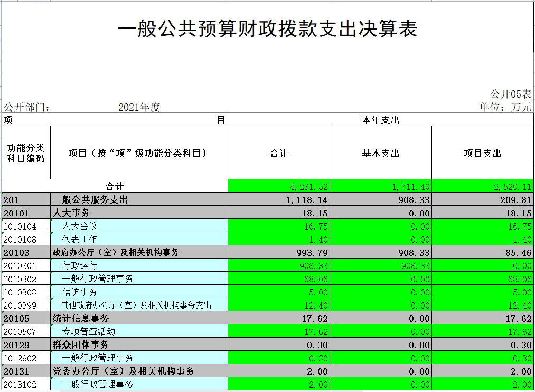Click the 人大会议 cell

point(139,226)
